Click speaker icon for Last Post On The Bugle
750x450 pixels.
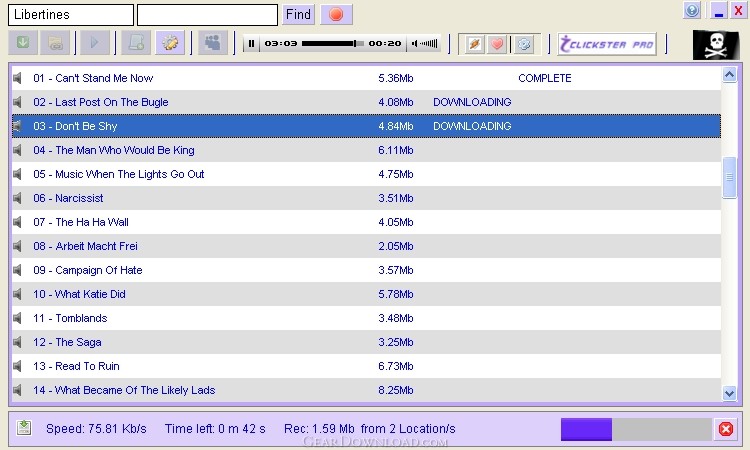pos(18,102)
